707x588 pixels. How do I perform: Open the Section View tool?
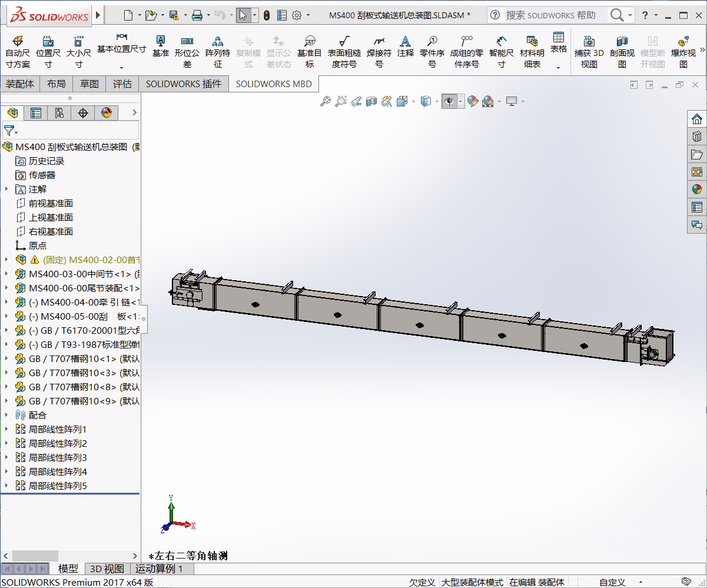(x=371, y=101)
